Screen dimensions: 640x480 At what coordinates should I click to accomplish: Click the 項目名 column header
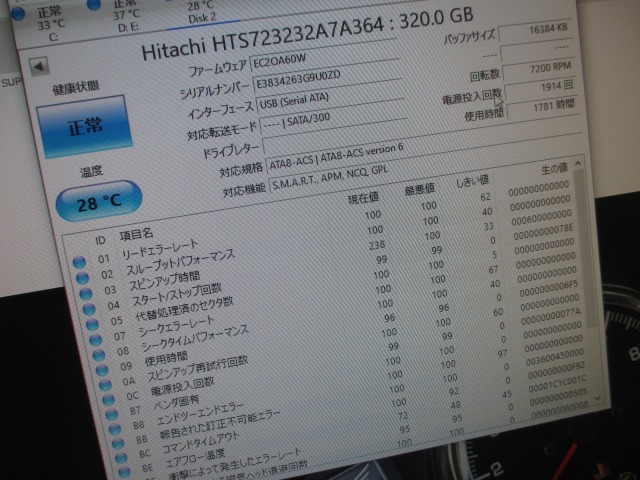pos(136,235)
